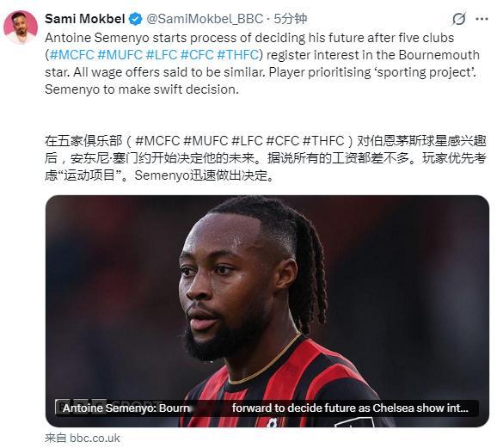Open the #THFC hashtag in English text
Viewport: 497px width, 448px height.
coord(238,55)
